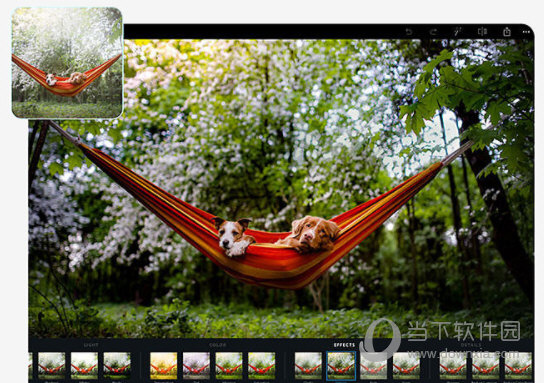The height and width of the screenshot is (383, 544).
Task: Apply auto-enhance with the magic wand icon
Action: 457,32
